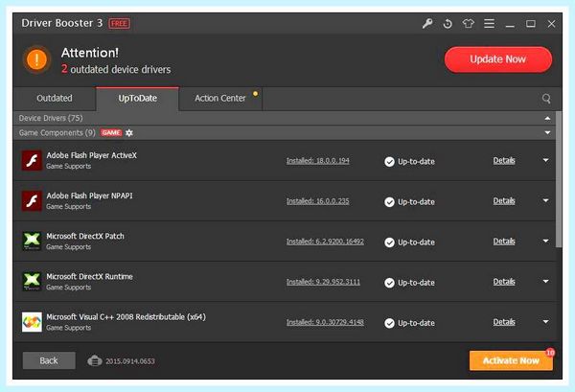Screen dimensions: 575x392
Task: Click Installed: 16.0.0.235 version link
Action: 318,201
